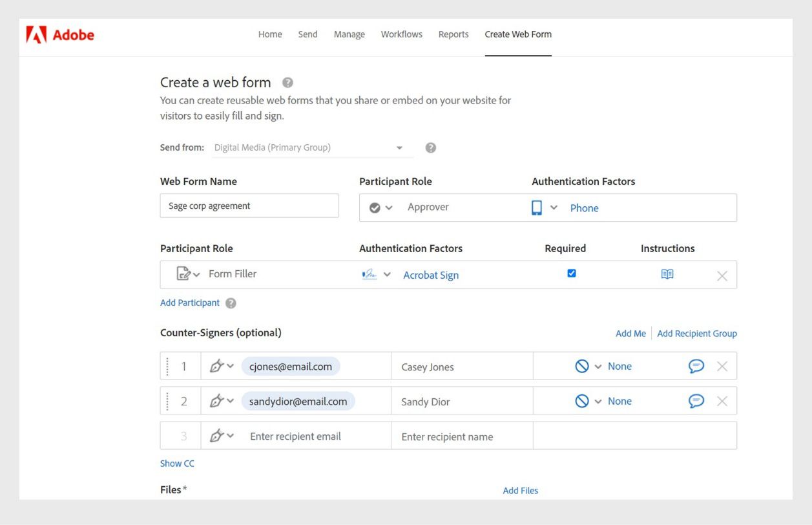
Task: Delete the Sandy Dior counter-signer row
Action: point(722,402)
